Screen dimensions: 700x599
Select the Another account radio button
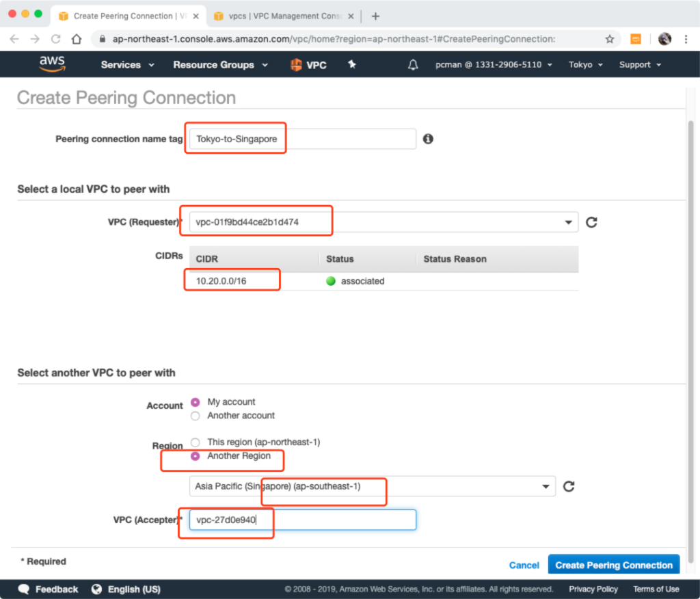[x=195, y=416]
